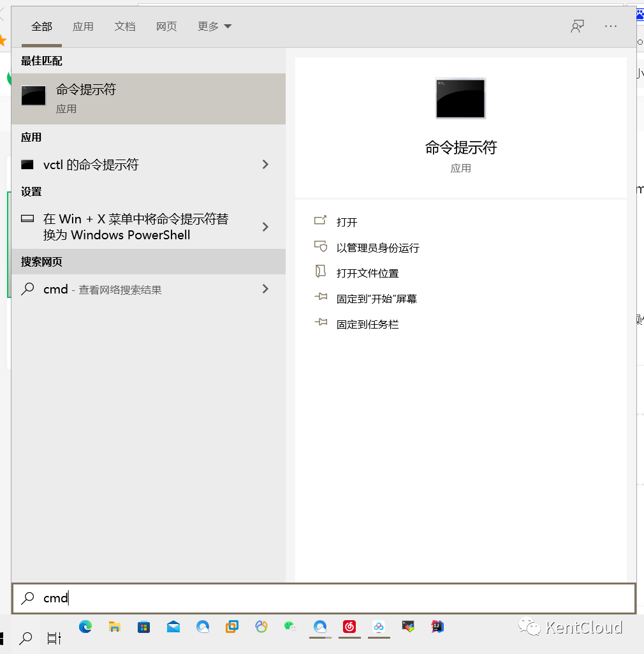Viewport: 644px width, 654px height.
Task: Open the 更多 dropdown
Action: (x=215, y=26)
